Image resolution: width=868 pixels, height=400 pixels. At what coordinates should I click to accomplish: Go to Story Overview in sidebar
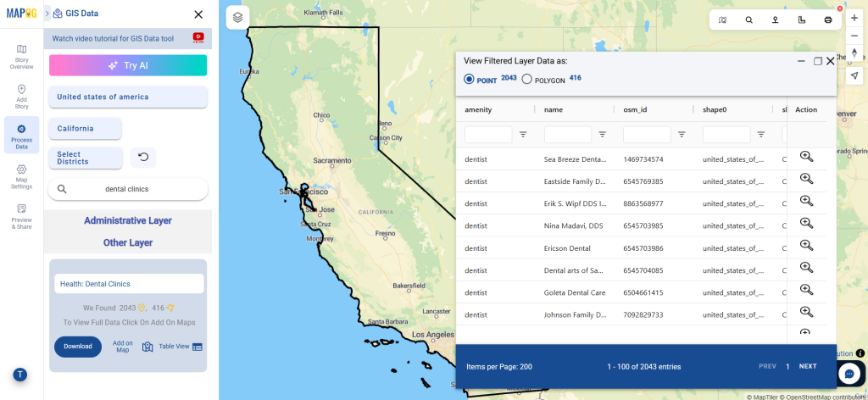21,58
